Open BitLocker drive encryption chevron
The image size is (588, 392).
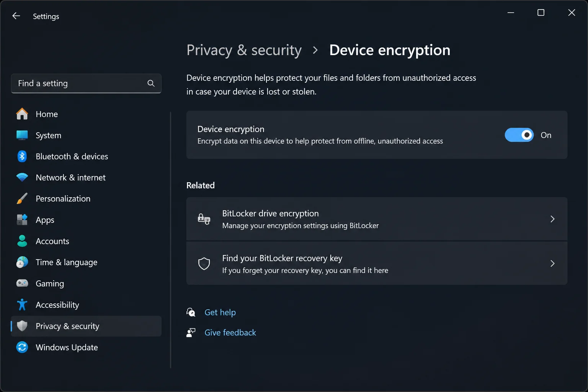pyautogui.click(x=552, y=219)
